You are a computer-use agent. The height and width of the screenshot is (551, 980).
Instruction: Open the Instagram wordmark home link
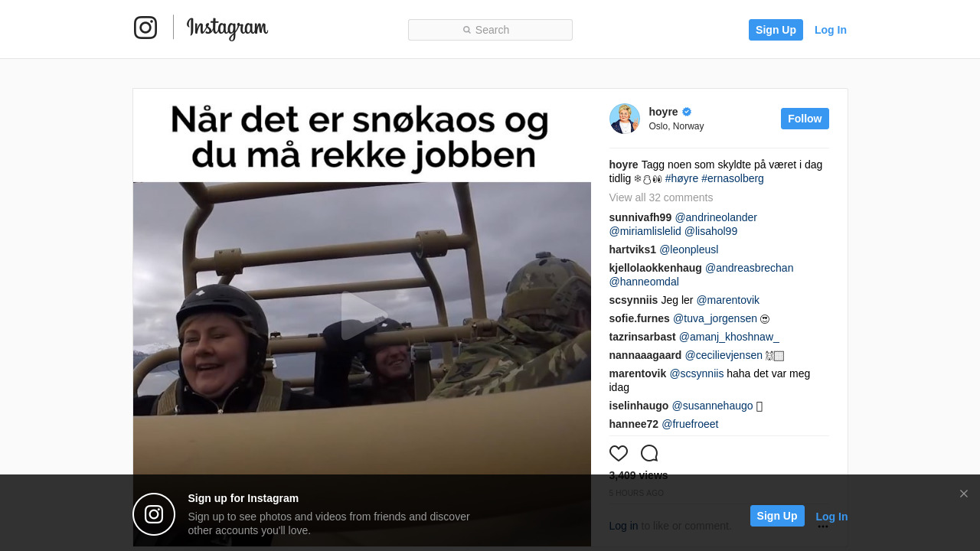[x=227, y=28]
